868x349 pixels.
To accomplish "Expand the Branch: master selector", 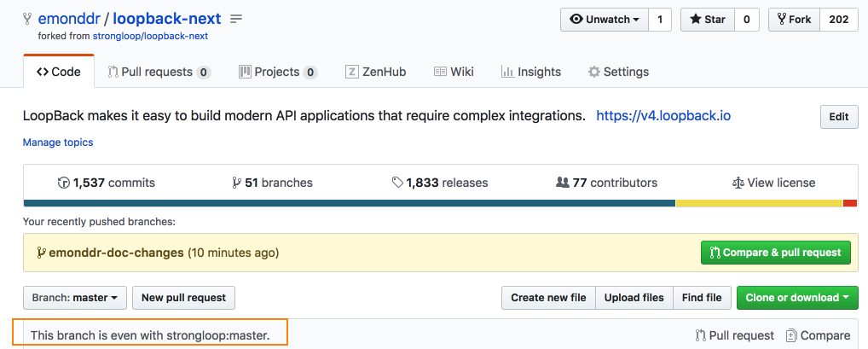I will 75,298.
